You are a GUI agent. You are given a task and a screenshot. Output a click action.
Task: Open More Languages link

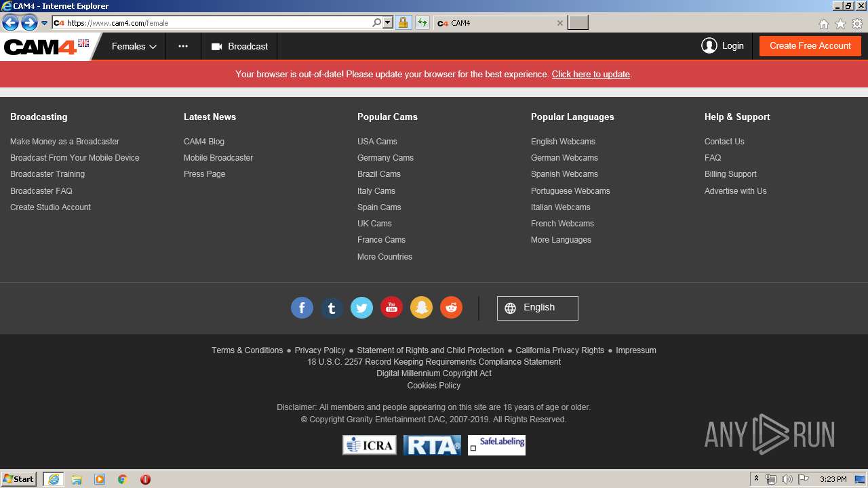[561, 240]
